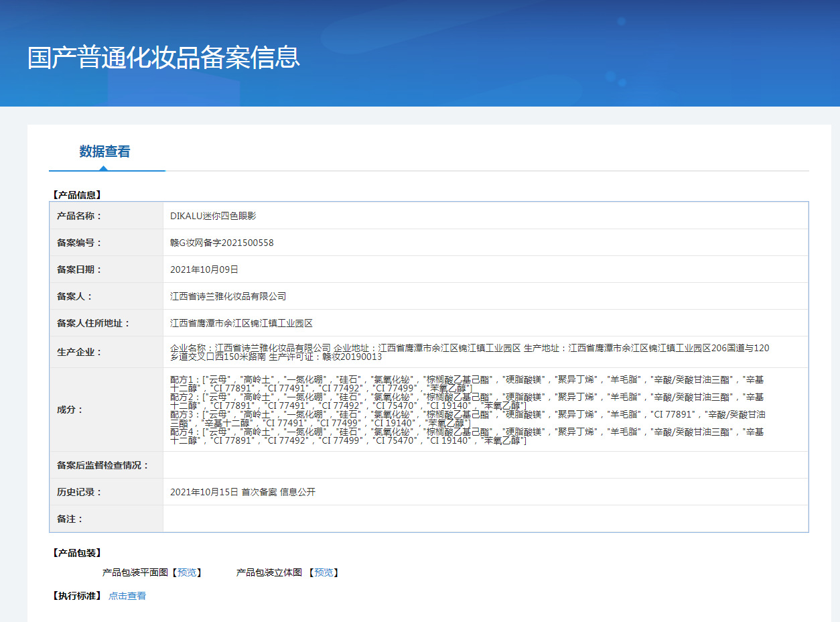
Task: Click the 备案人住所地址 address value
Action: pyautogui.click(x=241, y=323)
